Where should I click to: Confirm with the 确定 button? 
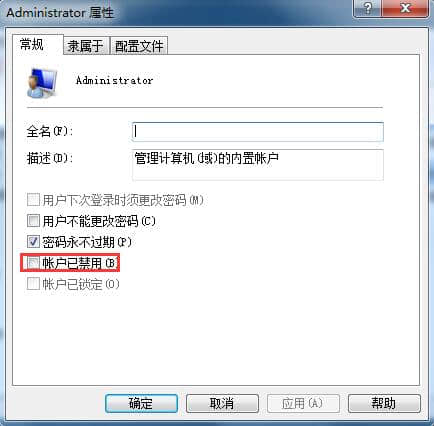tap(141, 403)
